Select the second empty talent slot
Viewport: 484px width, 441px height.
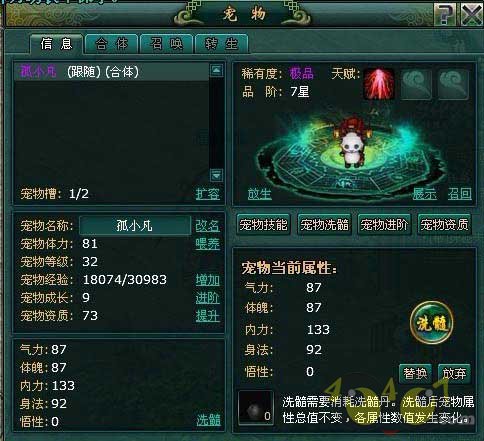[x=416, y=84]
